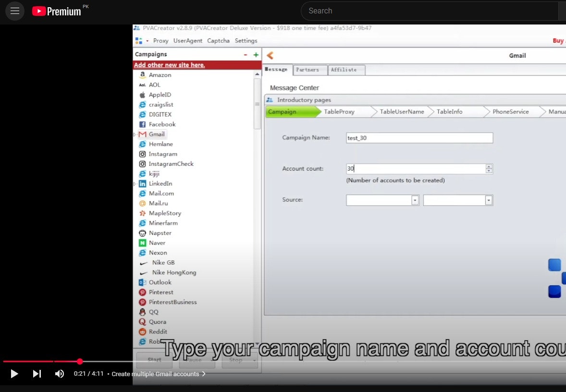Open the Captcha menu
Viewport: 566px width, 392px height.
coord(219,41)
